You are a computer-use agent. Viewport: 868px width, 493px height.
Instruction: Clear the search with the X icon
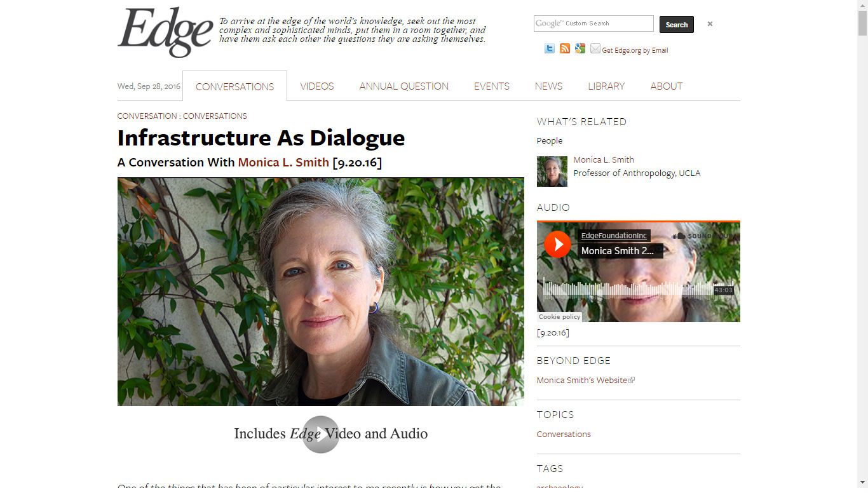tap(710, 24)
